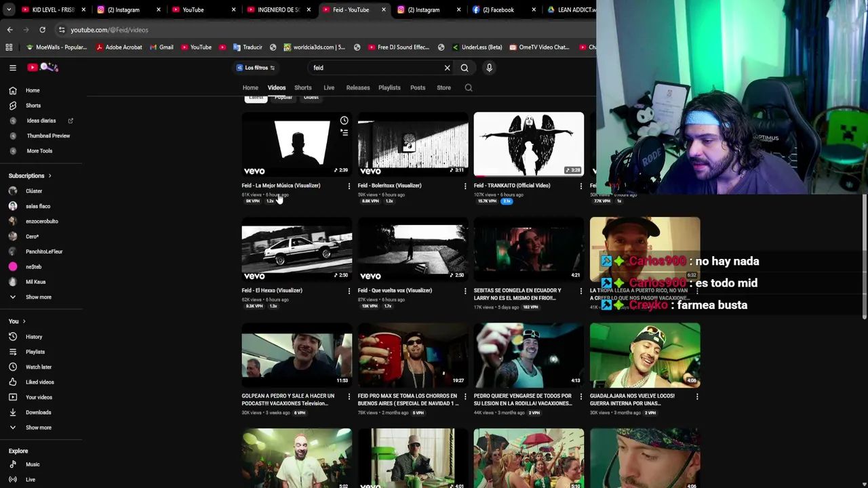Open Adobe Acrobat bookmark

point(119,47)
